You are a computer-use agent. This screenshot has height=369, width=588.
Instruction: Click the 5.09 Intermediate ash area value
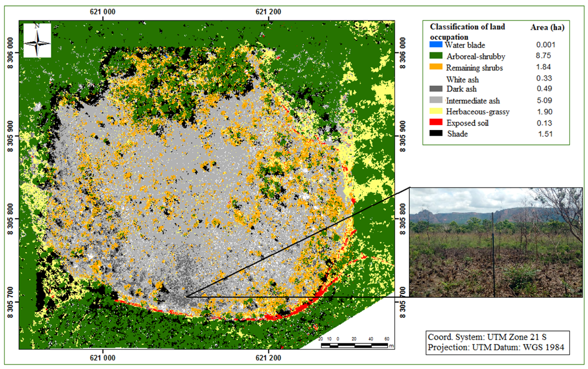coord(544,101)
